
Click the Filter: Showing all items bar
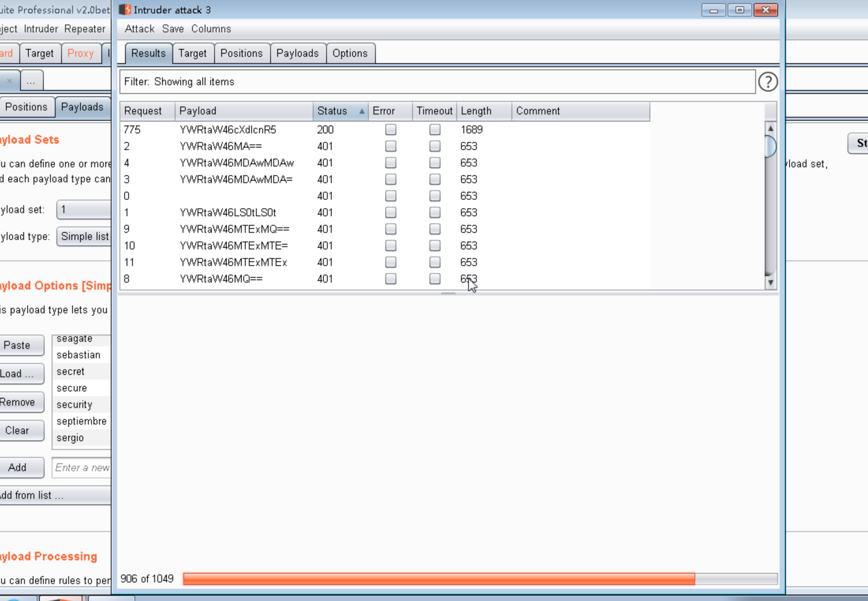(437, 82)
